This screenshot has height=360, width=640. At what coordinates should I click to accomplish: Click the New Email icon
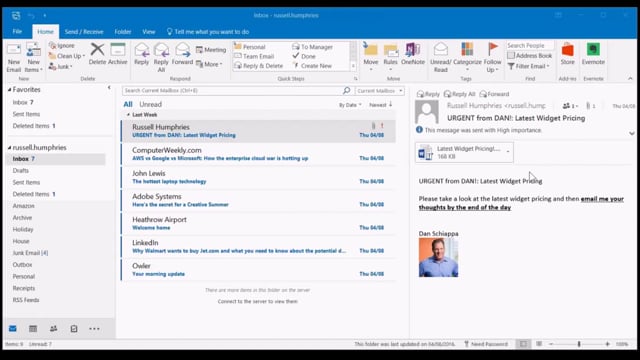coord(13,58)
